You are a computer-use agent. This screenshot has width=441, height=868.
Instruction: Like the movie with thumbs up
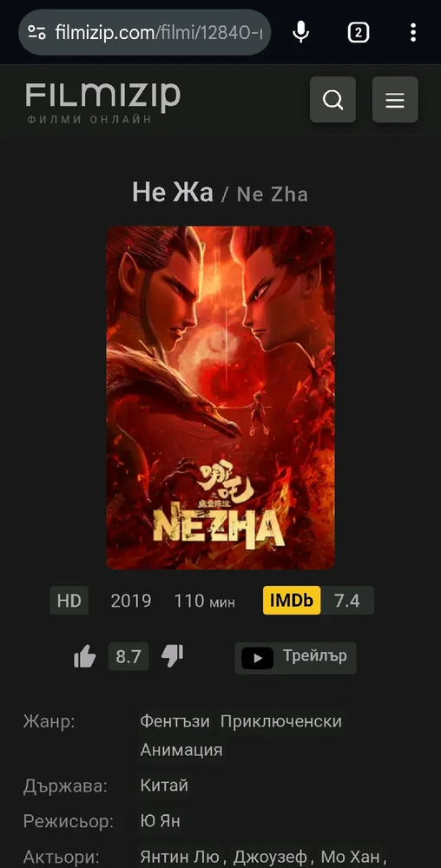(x=85, y=657)
